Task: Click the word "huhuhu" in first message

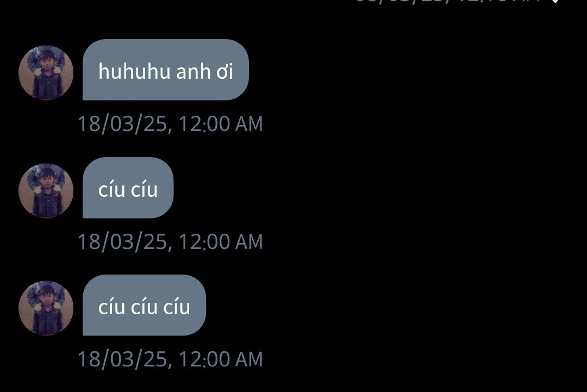Action: 134,71
